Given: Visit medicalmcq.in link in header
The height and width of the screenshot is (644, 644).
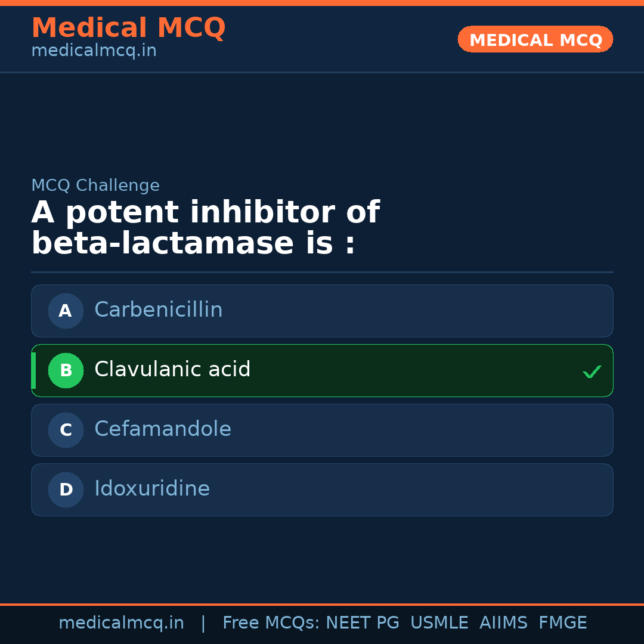Looking at the screenshot, I should click(x=94, y=51).
